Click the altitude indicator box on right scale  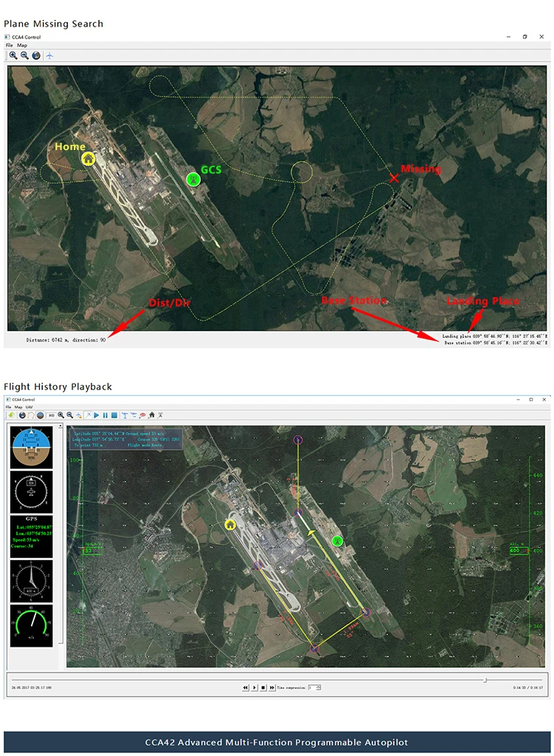coord(519,550)
